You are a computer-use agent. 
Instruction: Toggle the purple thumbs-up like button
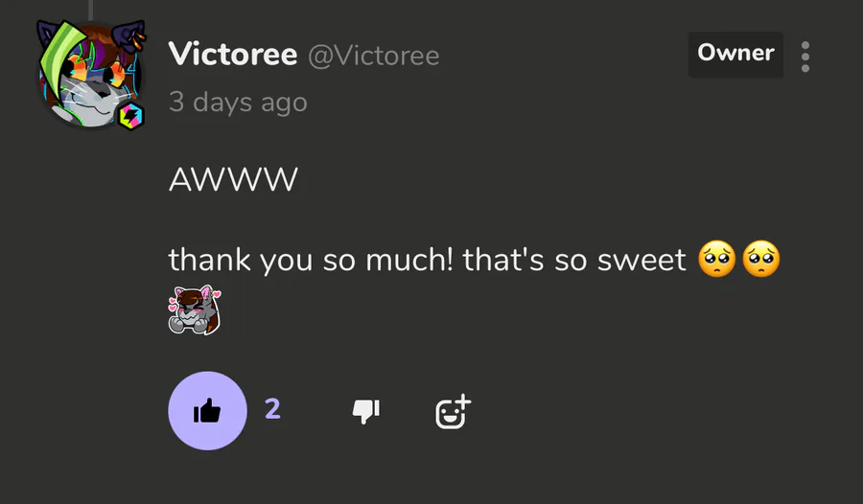click(x=207, y=410)
